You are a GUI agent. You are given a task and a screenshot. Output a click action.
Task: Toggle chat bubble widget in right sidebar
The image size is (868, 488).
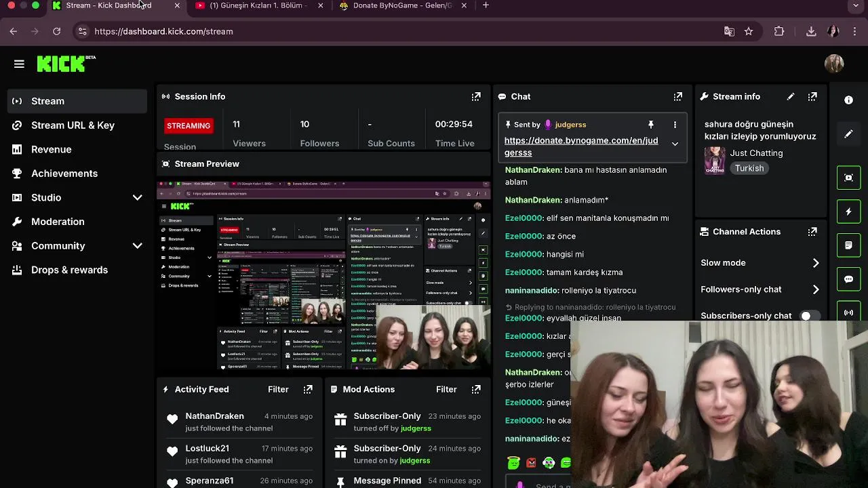coord(848,279)
